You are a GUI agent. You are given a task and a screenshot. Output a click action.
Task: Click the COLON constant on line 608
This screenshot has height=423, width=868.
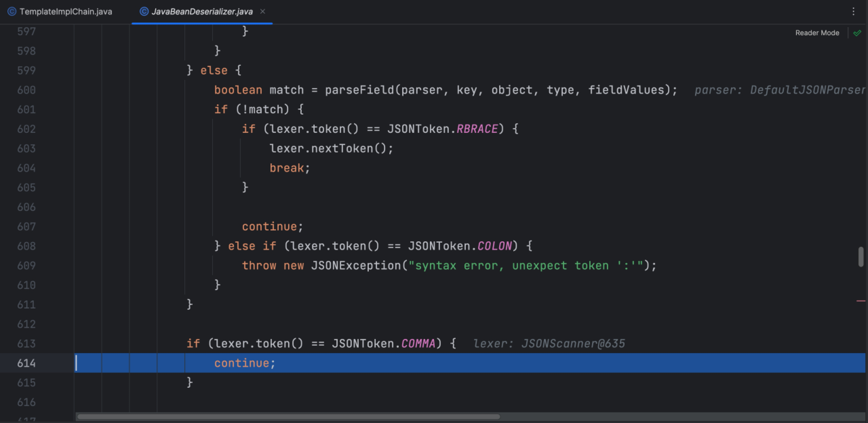coord(494,246)
